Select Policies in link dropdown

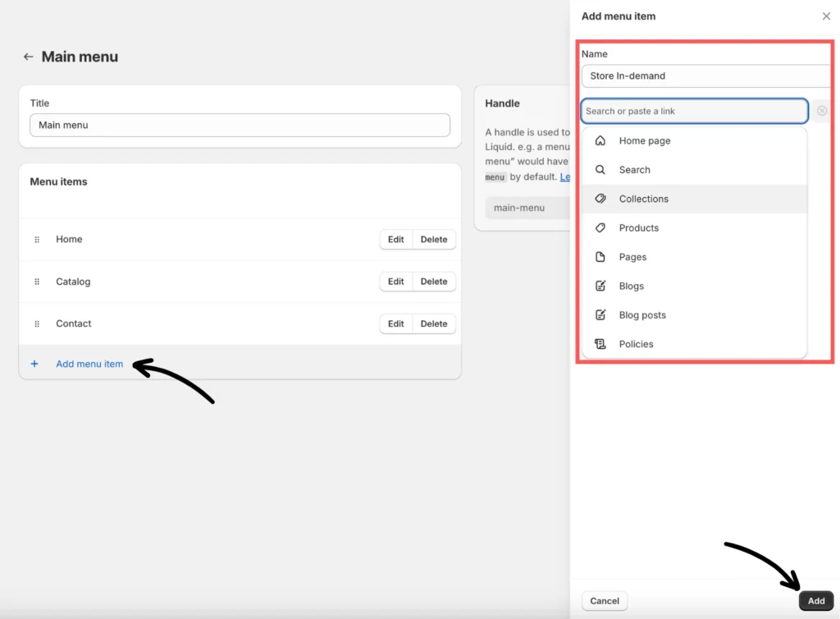tap(636, 344)
